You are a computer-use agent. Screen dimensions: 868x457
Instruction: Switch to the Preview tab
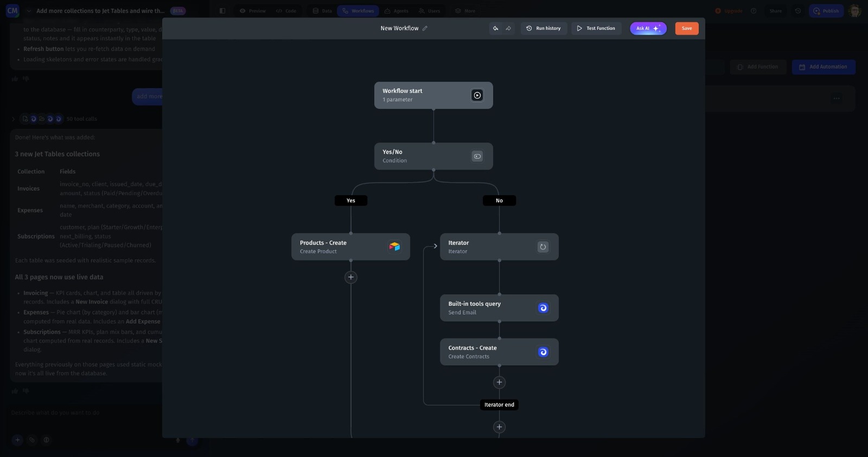pos(252,11)
